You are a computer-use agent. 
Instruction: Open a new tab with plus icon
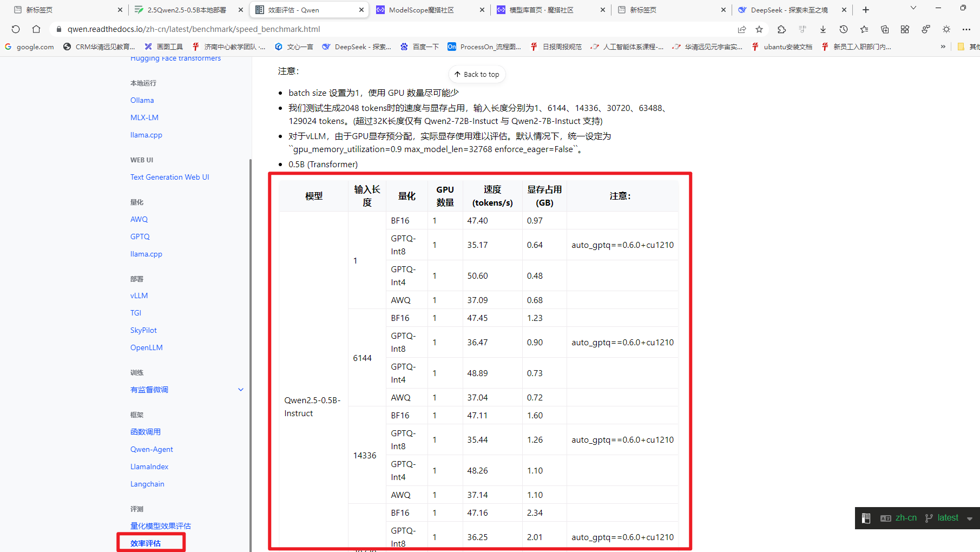[866, 10]
